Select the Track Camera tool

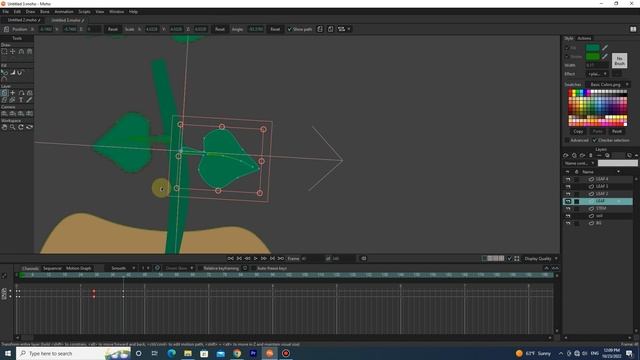click(4, 113)
